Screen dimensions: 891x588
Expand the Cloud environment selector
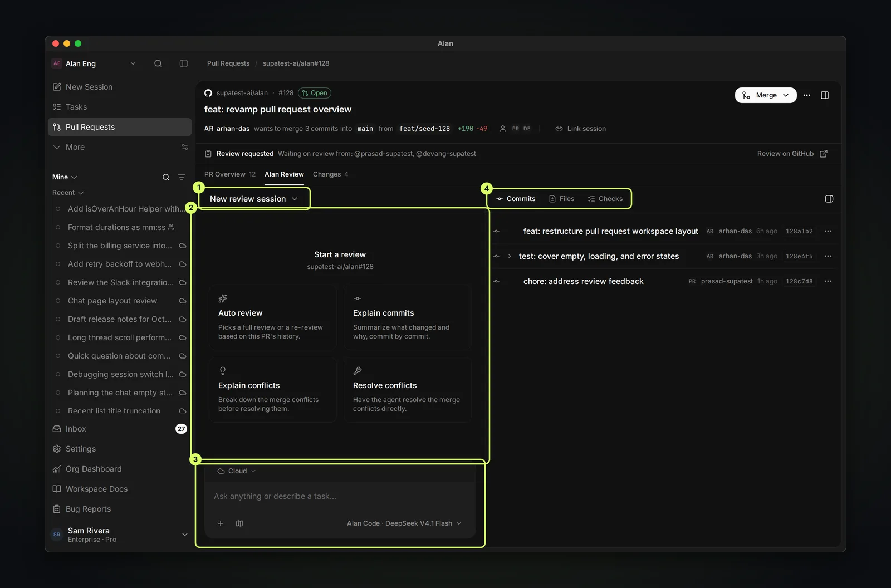[x=237, y=471]
